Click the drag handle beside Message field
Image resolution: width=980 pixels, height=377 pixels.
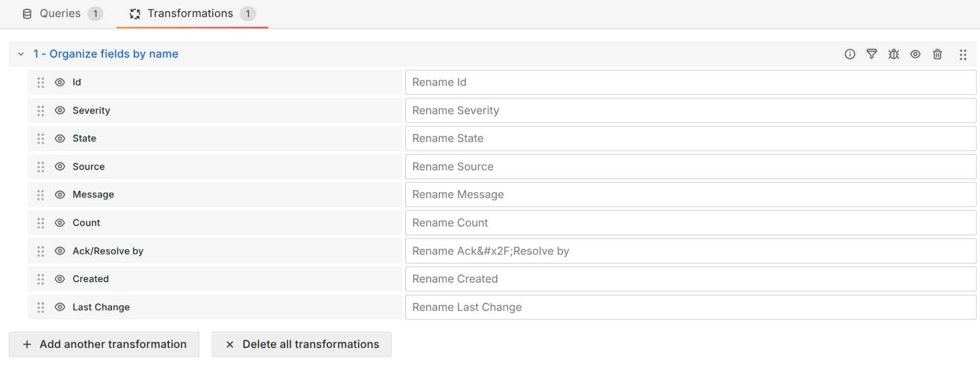41,195
